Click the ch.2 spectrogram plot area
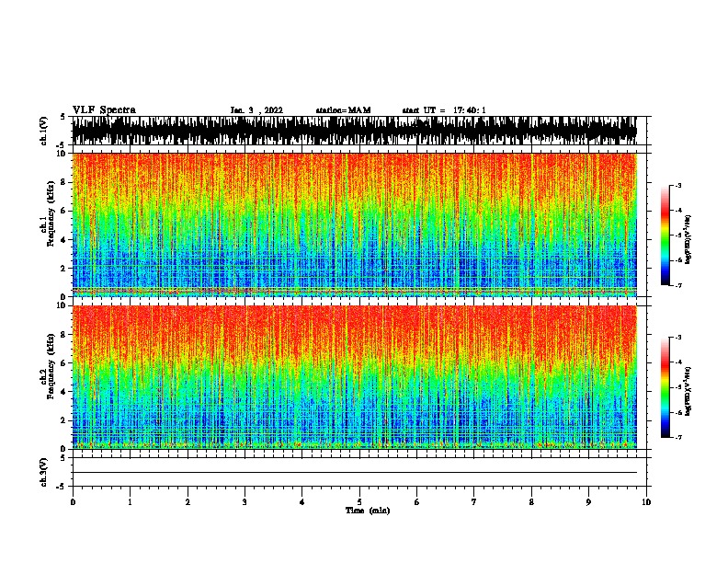Viewport: 728px width, 563px height. click(x=355, y=377)
